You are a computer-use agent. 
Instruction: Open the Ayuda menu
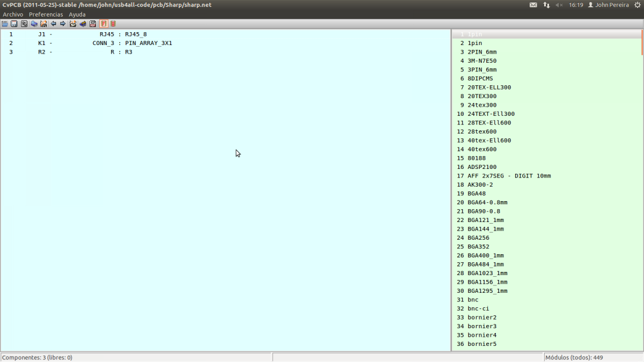(77, 14)
